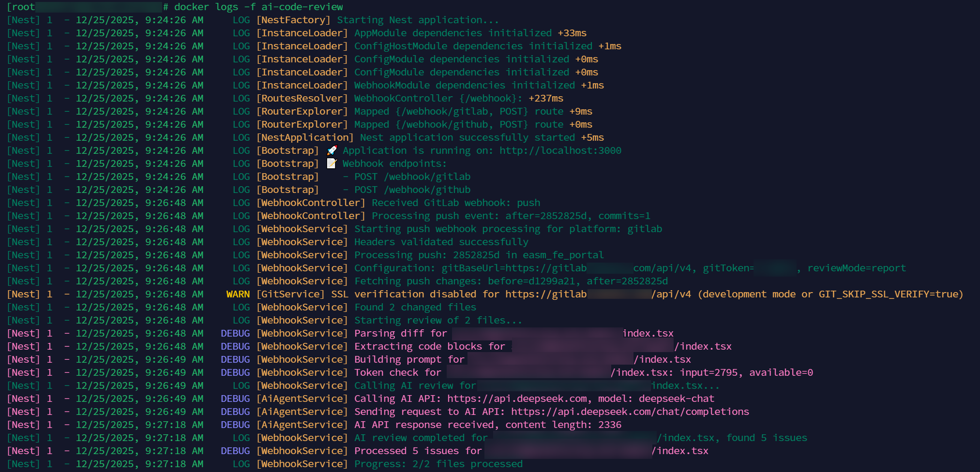Click 'Calling AI review for' log message
This screenshot has height=472, width=980.
[x=415, y=385]
